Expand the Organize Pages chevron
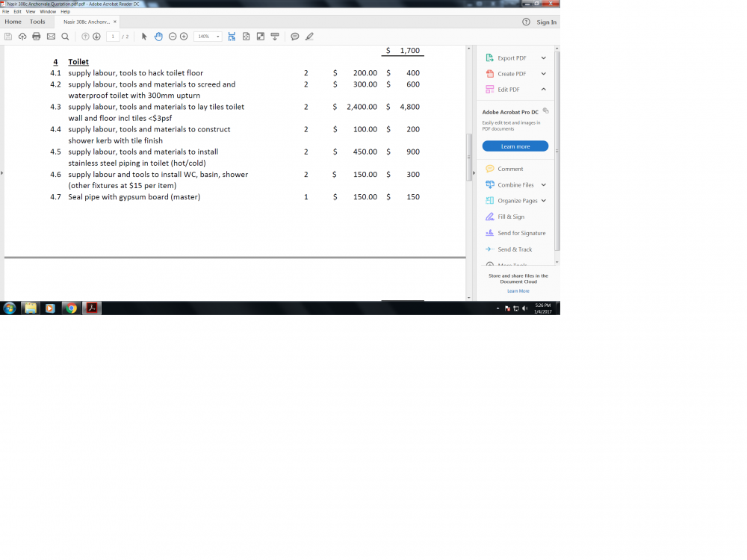Viewport: 747px width, 560px height. (x=544, y=201)
